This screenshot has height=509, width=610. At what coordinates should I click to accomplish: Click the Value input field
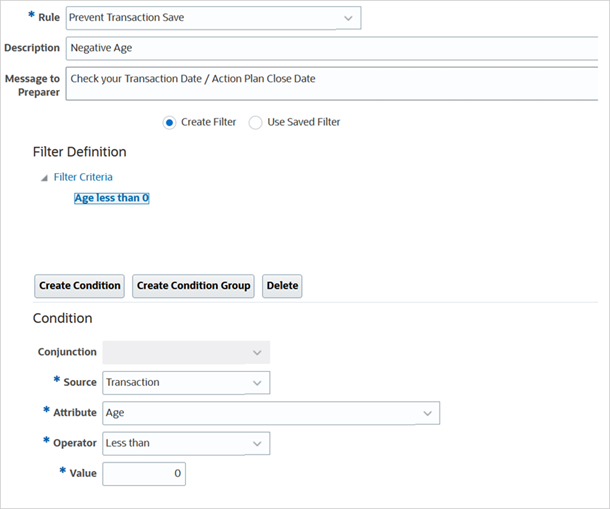pyautogui.click(x=144, y=473)
